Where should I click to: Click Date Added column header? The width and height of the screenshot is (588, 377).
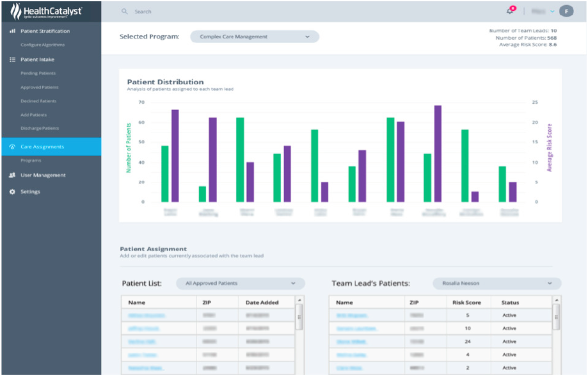click(x=262, y=302)
